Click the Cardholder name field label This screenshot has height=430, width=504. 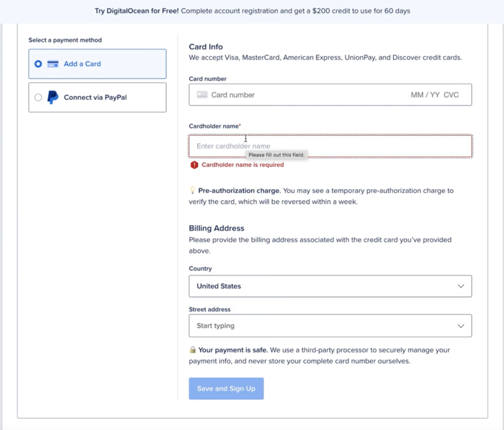click(214, 126)
